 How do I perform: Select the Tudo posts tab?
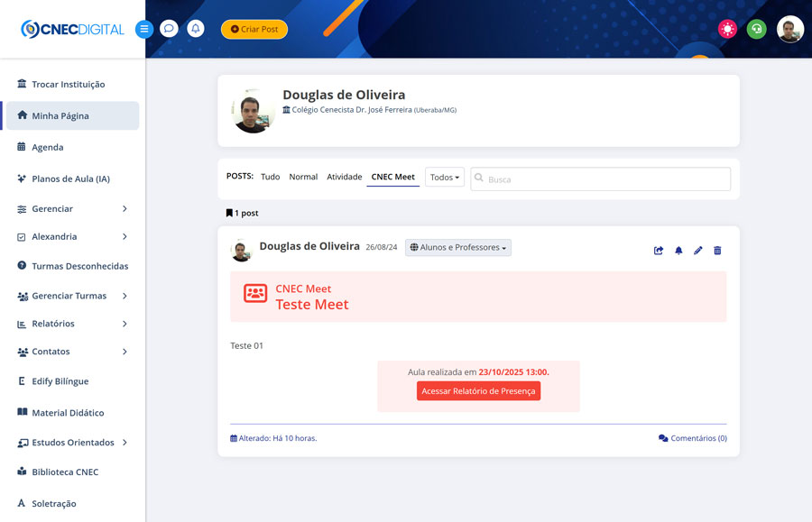point(270,177)
